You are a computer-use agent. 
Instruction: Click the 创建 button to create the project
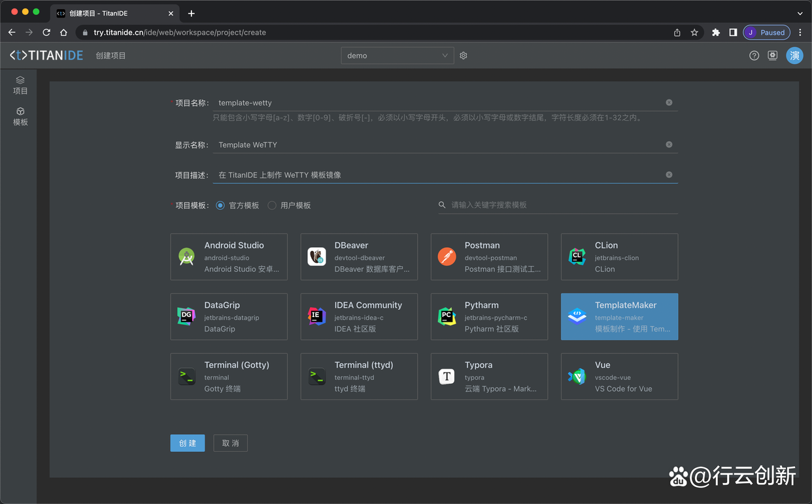187,443
